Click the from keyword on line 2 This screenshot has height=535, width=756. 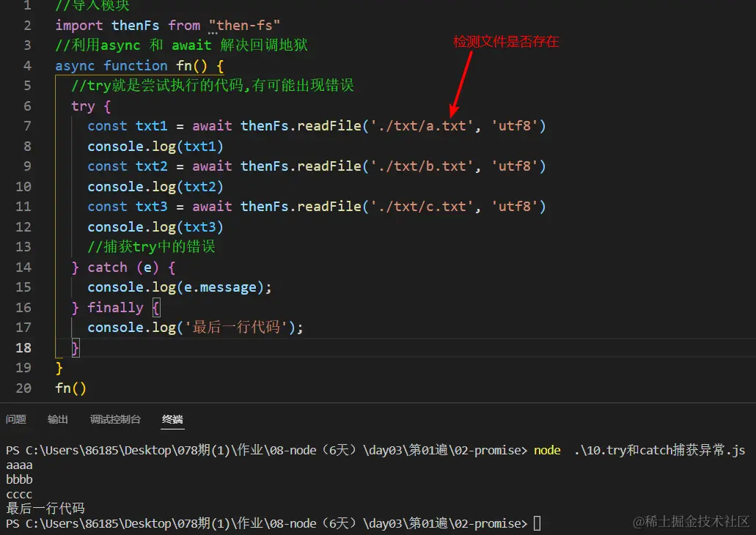point(184,25)
